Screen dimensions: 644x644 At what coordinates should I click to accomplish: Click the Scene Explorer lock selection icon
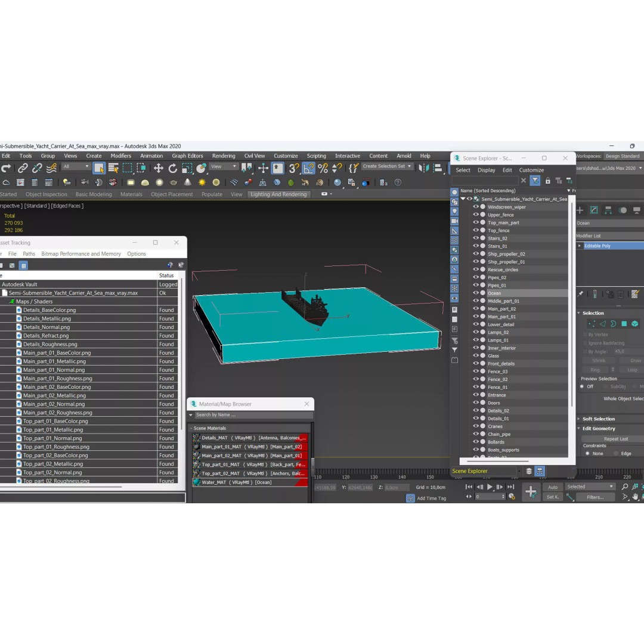pos(547,181)
